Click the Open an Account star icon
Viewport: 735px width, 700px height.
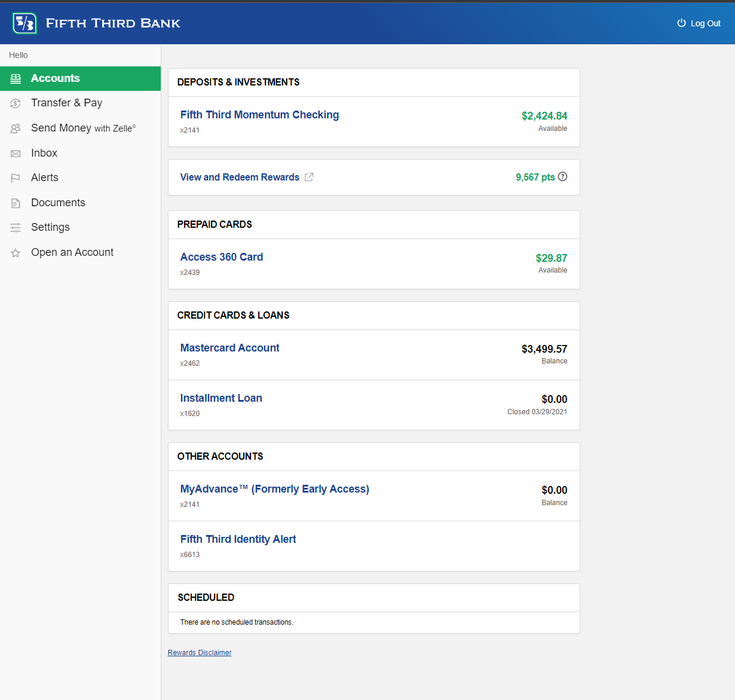coord(16,253)
